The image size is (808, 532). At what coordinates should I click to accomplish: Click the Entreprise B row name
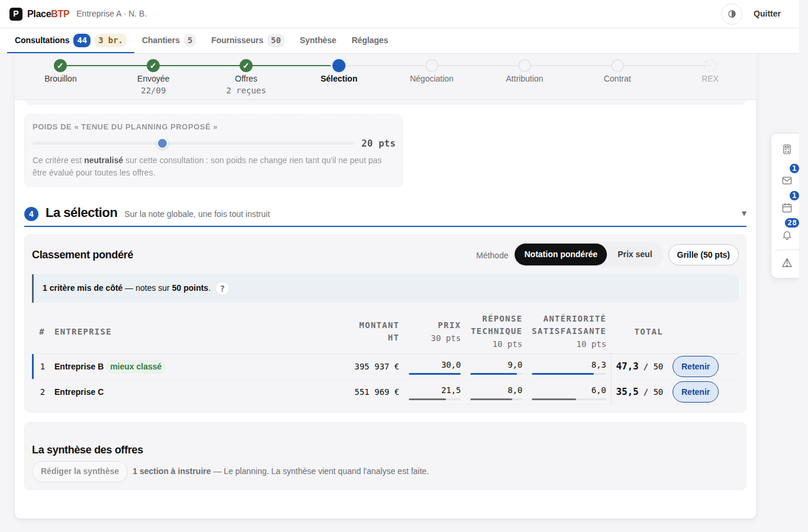tap(79, 366)
